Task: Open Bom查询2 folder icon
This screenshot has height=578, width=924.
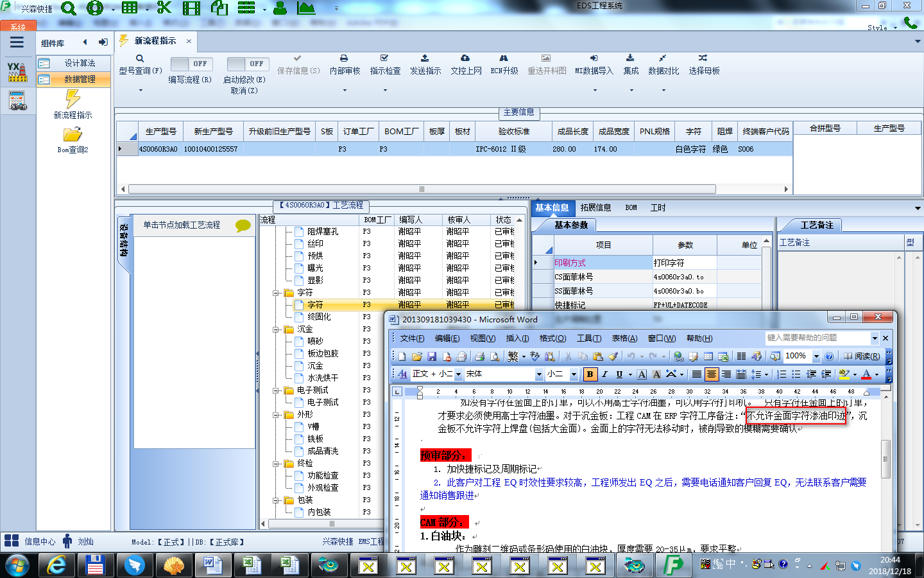Action: pyautogui.click(x=73, y=134)
